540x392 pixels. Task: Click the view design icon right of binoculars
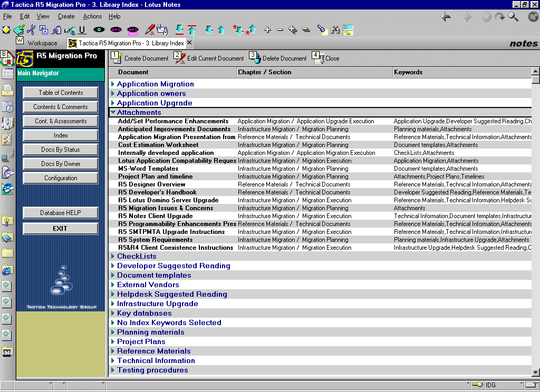[348, 30]
